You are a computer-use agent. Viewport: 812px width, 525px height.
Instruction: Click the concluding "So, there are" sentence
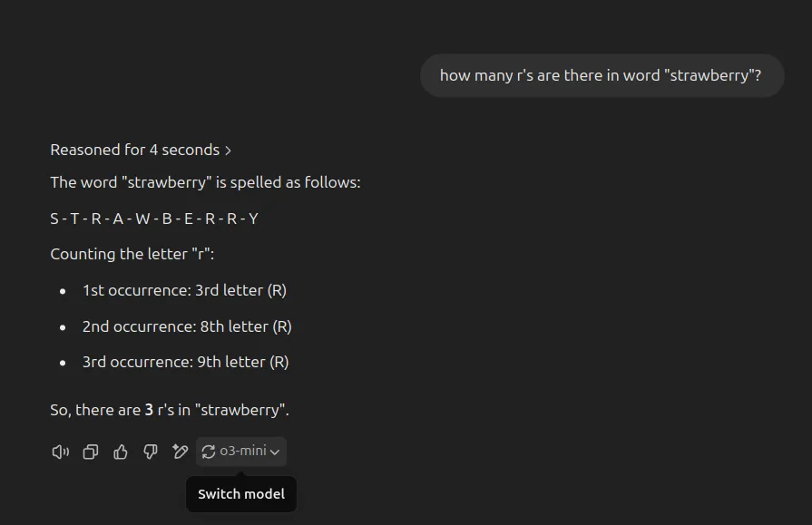170,410
